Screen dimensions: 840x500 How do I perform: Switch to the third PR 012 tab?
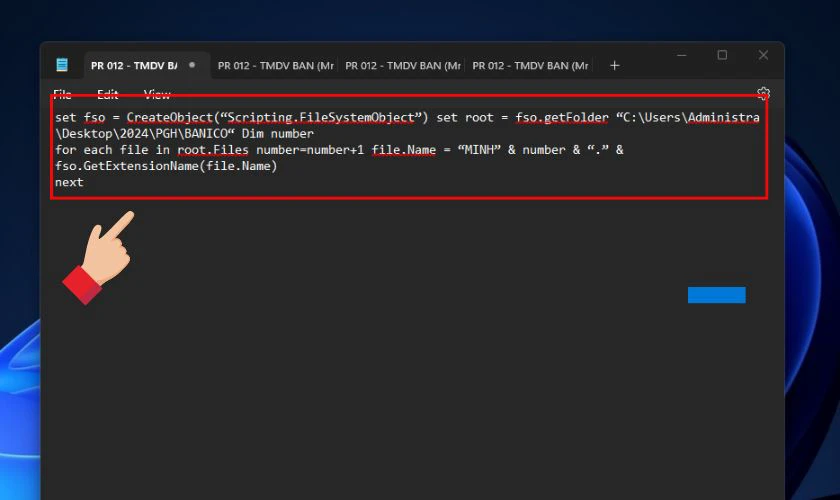[x=402, y=65]
